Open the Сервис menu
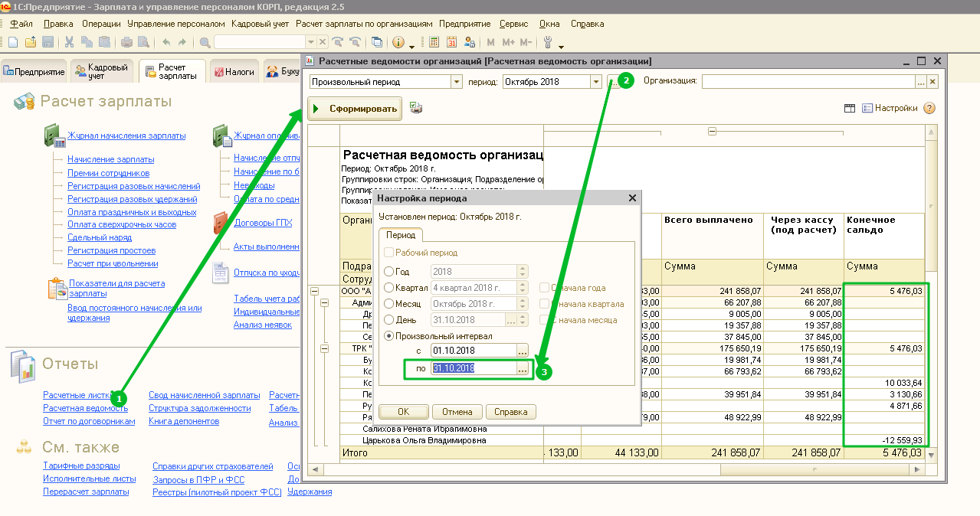The width and height of the screenshot is (980, 516). click(x=513, y=24)
